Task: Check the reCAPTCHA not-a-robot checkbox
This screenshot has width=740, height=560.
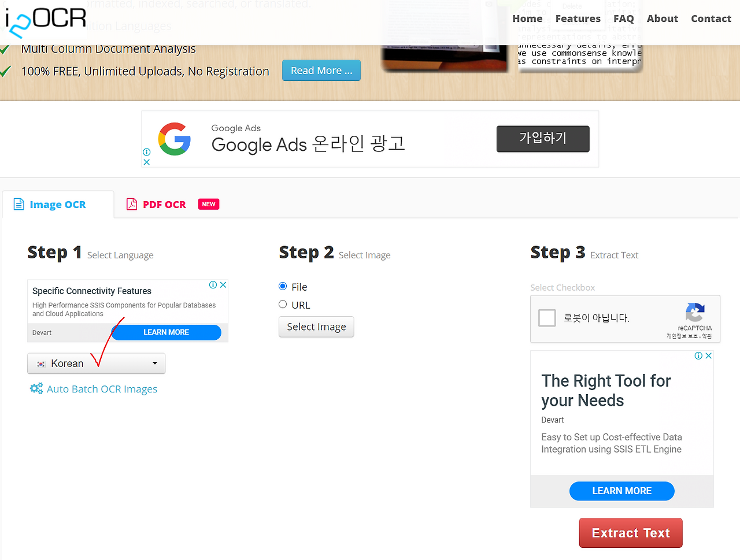Action: point(547,318)
